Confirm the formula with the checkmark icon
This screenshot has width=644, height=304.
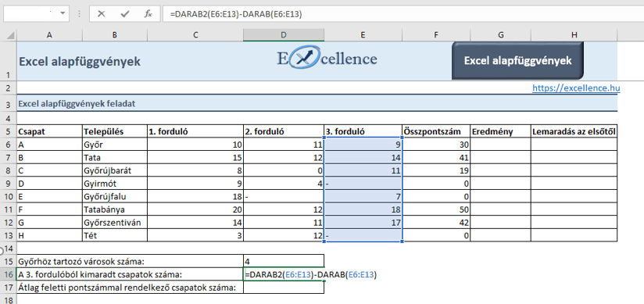click(125, 13)
